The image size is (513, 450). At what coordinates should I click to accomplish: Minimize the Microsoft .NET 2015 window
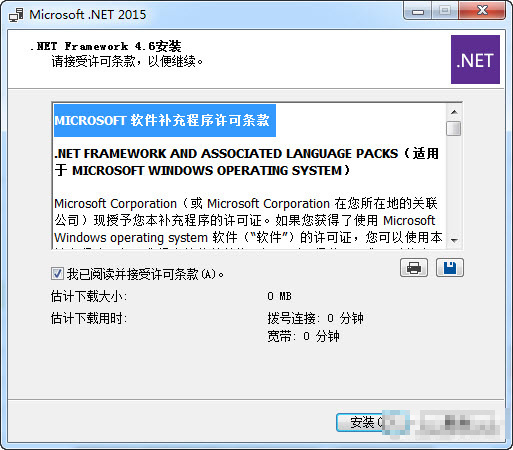pos(418,11)
